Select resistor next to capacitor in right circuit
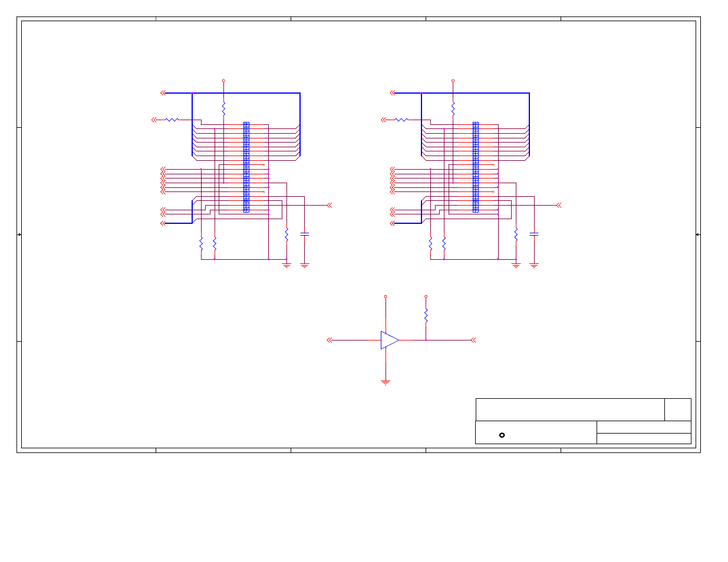 pos(516,234)
